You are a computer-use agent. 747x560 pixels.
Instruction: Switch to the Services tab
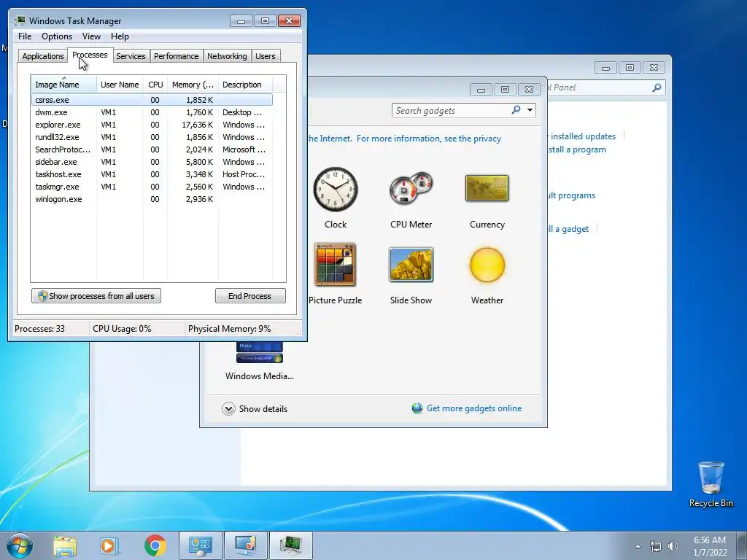coord(131,56)
